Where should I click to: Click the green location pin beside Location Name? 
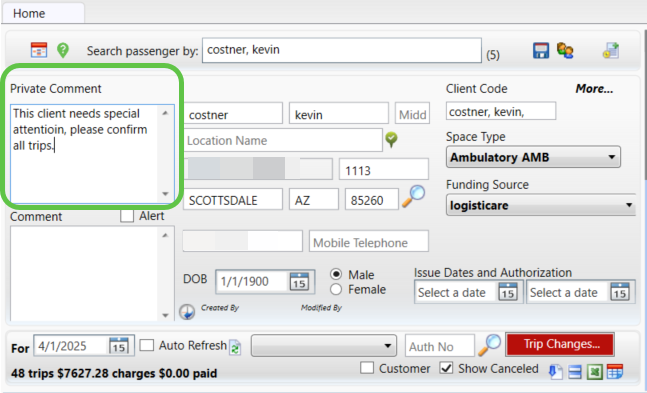(392, 140)
